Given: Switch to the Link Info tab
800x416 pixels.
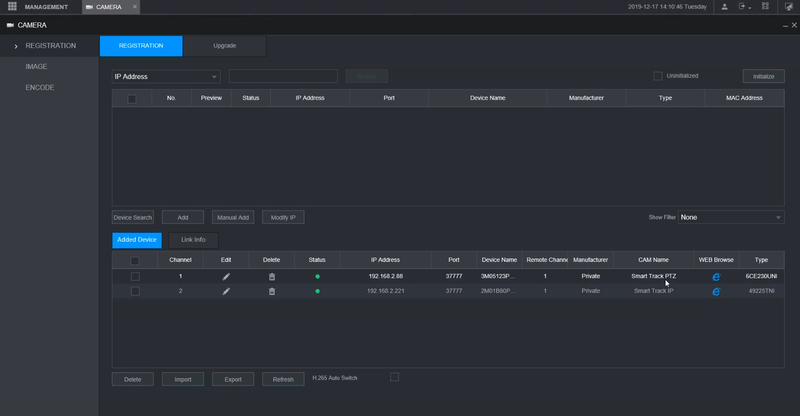Looking at the screenshot, I should [193, 240].
